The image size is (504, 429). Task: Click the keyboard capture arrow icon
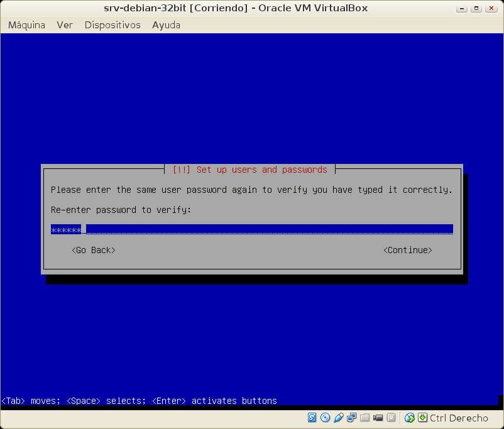(x=422, y=418)
